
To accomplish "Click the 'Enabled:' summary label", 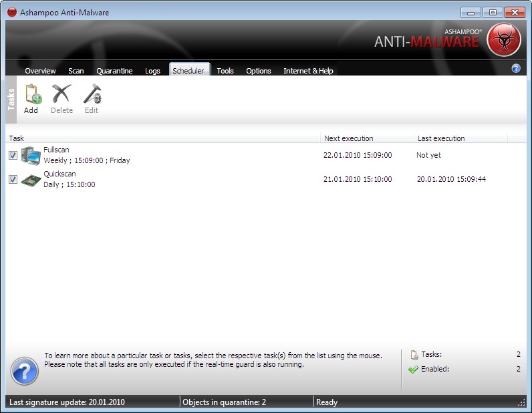I will tap(435, 369).
